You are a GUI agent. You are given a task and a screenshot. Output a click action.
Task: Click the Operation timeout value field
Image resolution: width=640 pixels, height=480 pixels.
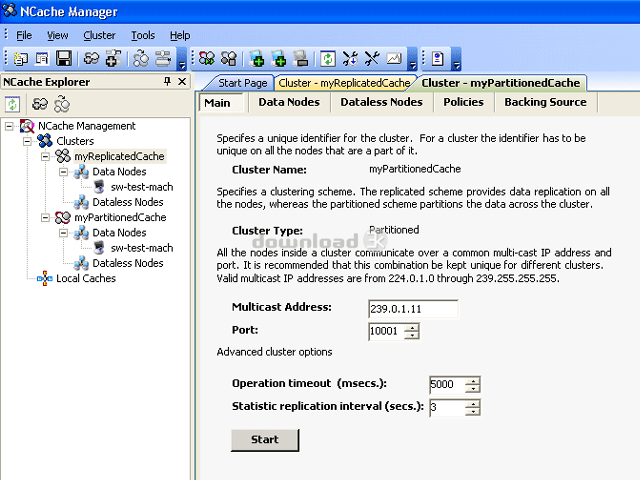[x=447, y=384]
